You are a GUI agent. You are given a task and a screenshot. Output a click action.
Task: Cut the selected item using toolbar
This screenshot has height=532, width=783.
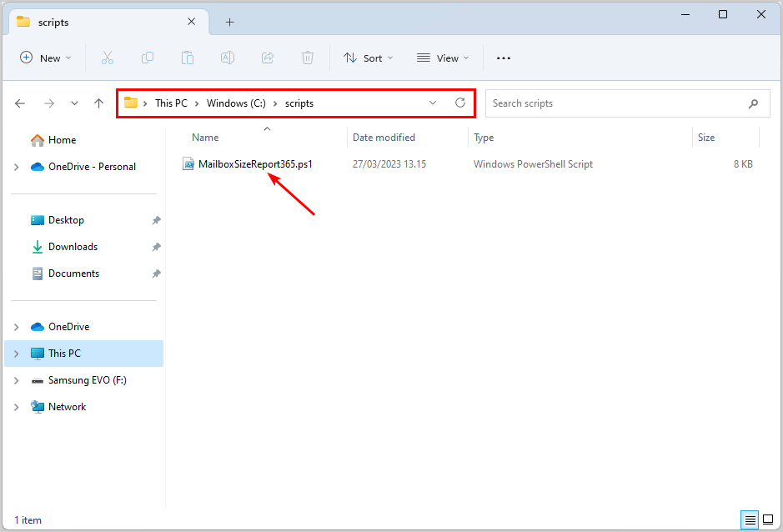(x=108, y=58)
